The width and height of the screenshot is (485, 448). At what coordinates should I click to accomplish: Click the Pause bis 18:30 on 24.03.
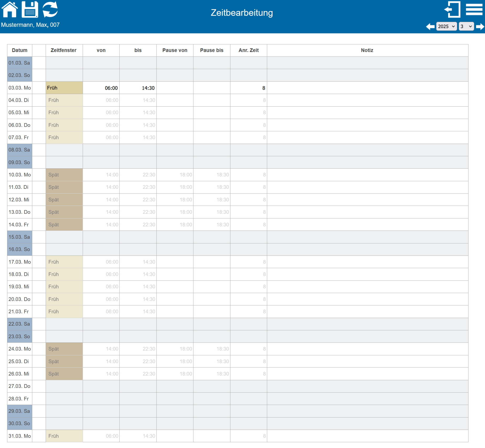pyautogui.click(x=212, y=349)
